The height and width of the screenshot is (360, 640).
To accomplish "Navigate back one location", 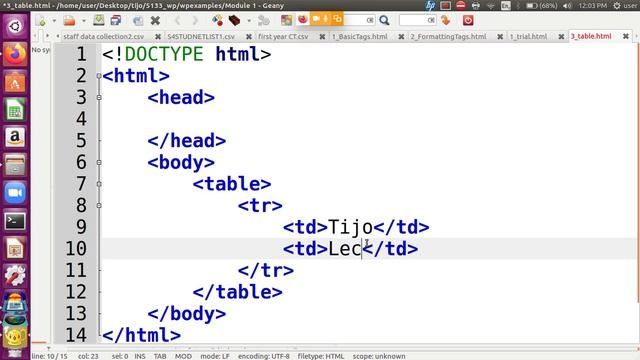I will [x=178, y=20].
